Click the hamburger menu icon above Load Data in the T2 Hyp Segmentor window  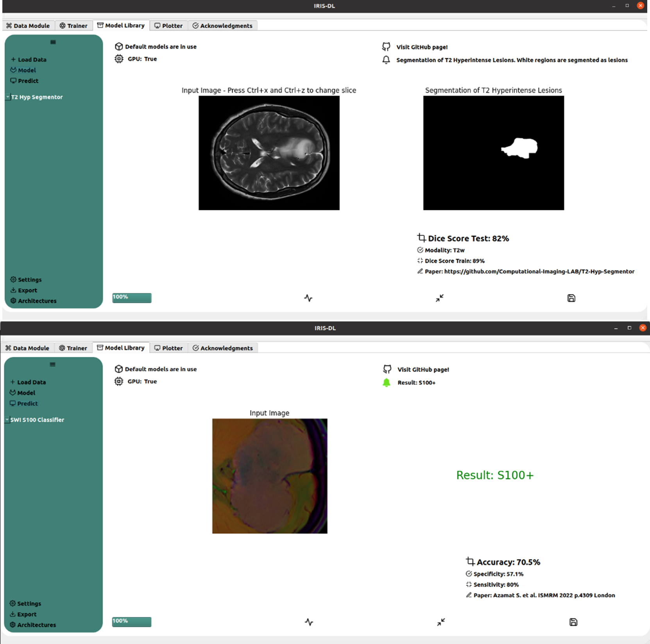click(x=53, y=42)
